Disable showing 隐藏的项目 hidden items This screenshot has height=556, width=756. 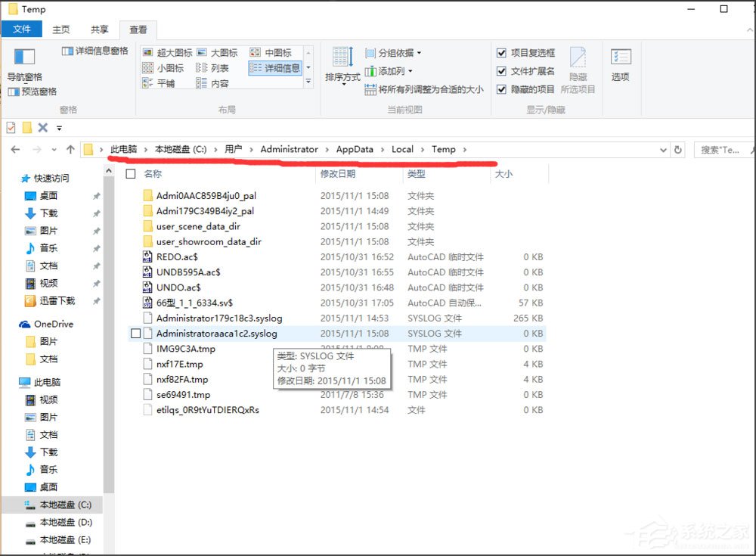[x=500, y=89]
